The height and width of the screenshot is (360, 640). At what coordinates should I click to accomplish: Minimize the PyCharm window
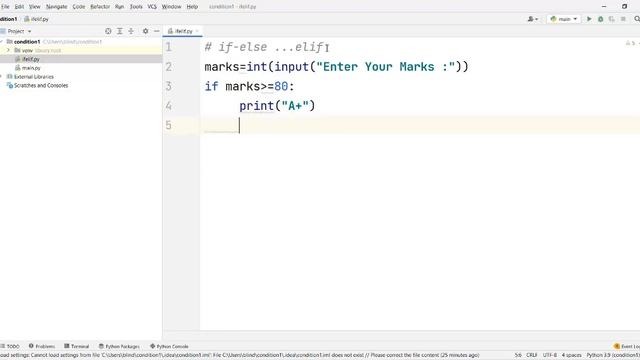pos(604,7)
